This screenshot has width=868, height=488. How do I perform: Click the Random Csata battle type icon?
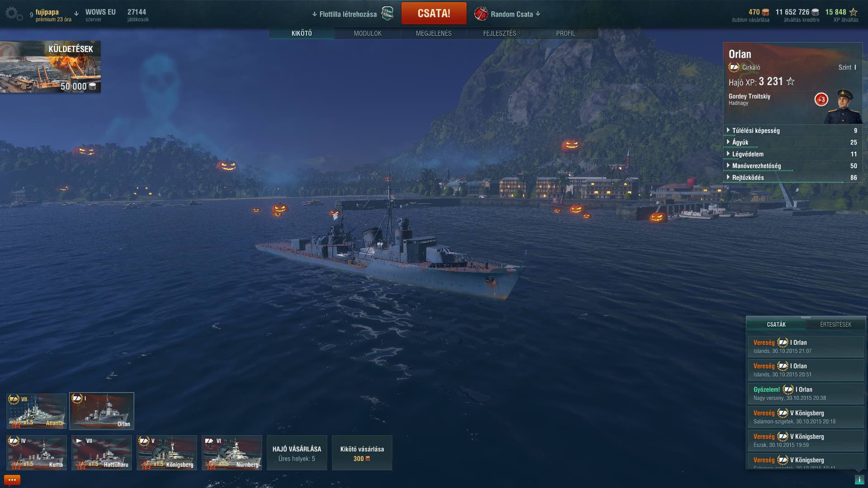(481, 14)
